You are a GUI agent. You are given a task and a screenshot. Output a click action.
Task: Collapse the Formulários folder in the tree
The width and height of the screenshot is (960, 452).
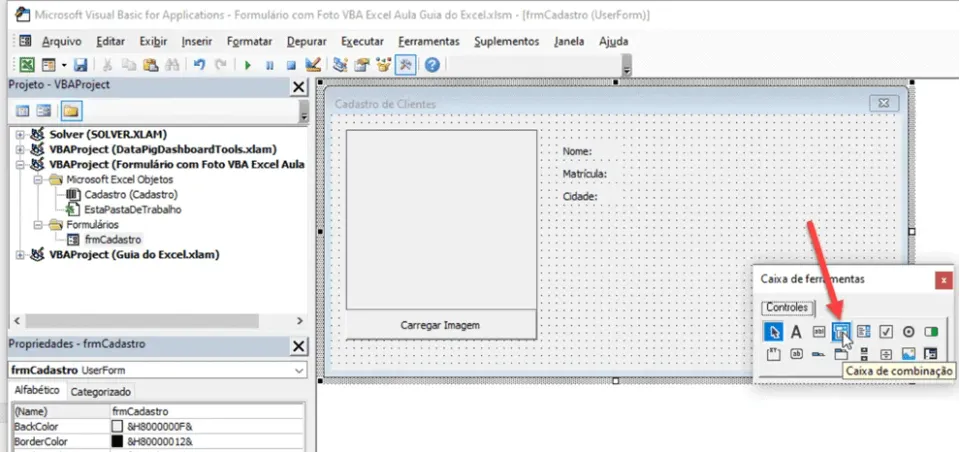pos(38,225)
